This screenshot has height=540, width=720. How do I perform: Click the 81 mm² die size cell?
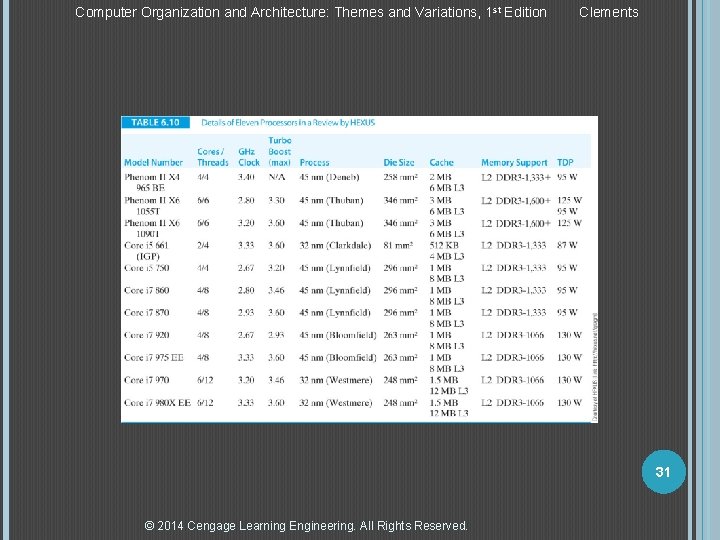point(398,245)
